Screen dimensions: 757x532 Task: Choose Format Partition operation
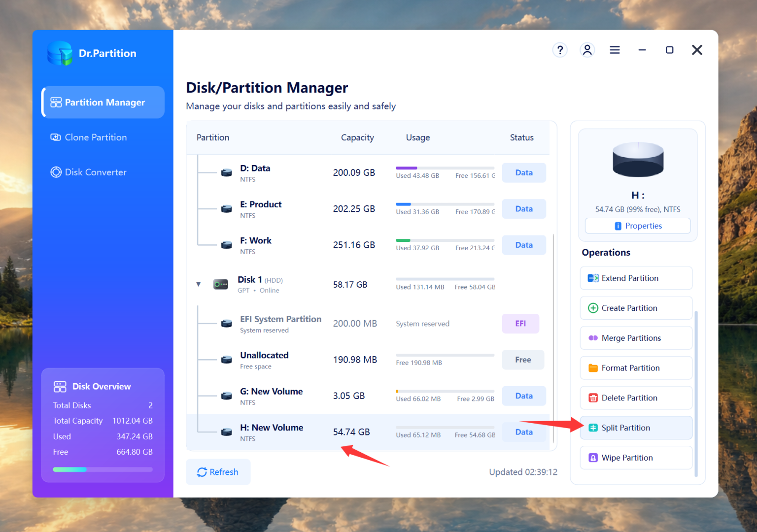click(636, 368)
